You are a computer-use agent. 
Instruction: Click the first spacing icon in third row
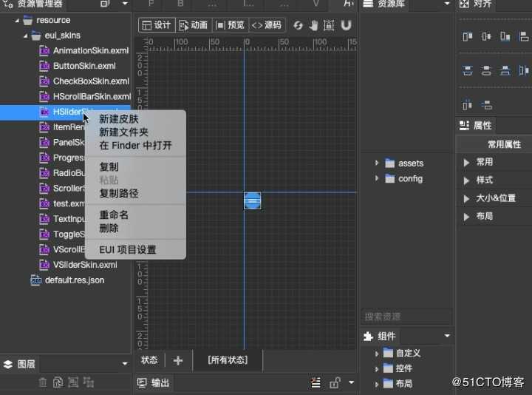(468, 105)
